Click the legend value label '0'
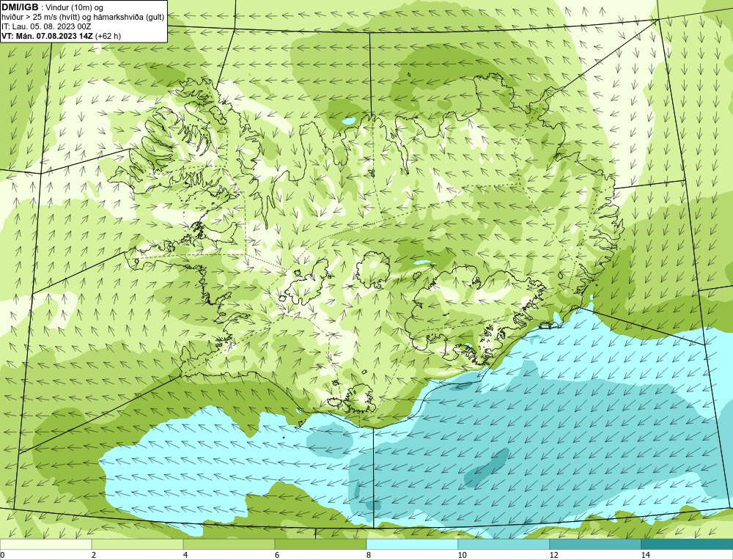The width and height of the screenshot is (733, 560). pyautogui.click(x=2, y=555)
